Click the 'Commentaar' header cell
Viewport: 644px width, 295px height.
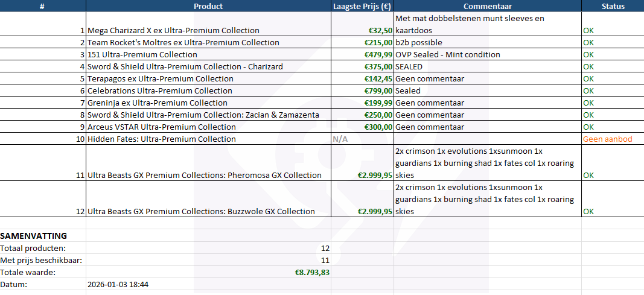(488, 6)
